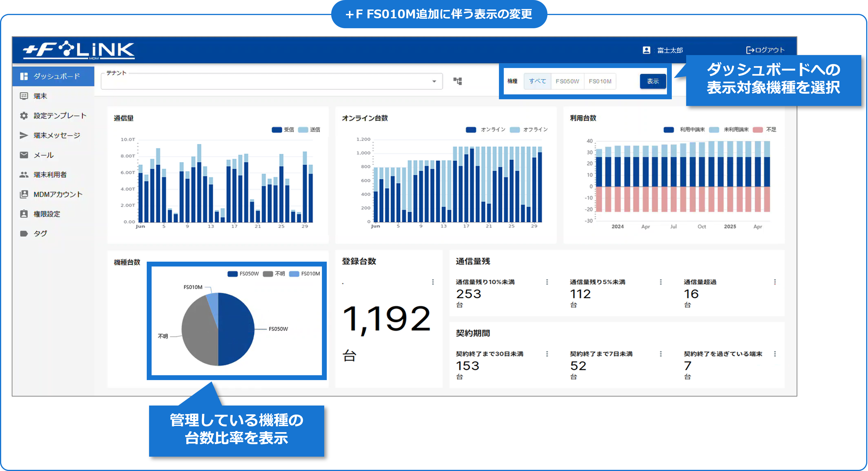This screenshot has height=471, width=868.
Task: Click the 富士太郎 user name
Action: click(x=670, y=50)
